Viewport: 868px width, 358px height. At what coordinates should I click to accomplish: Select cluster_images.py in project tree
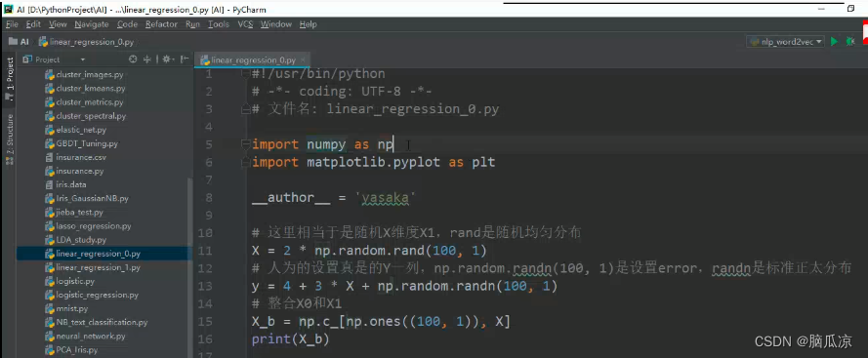(84, 74)
